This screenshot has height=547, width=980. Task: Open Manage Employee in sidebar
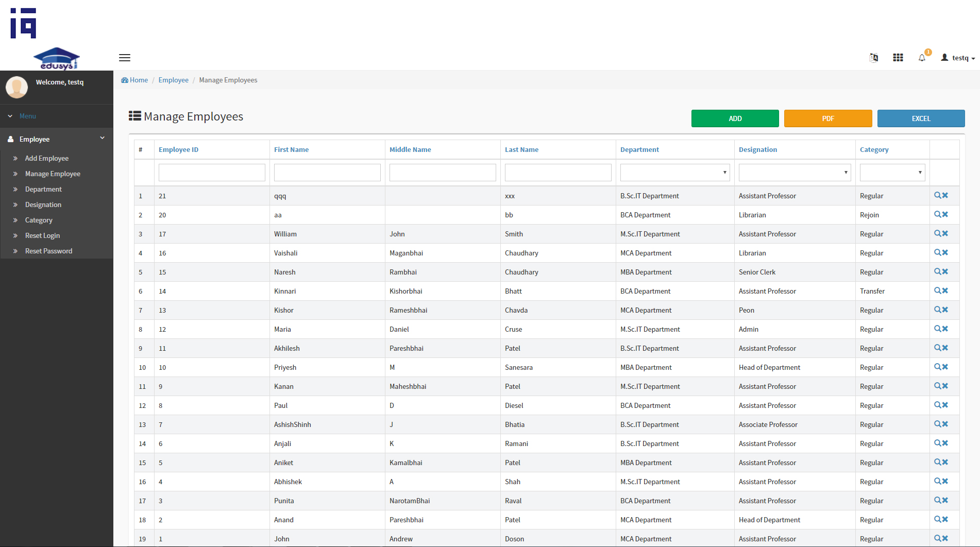tap(53, 174)
